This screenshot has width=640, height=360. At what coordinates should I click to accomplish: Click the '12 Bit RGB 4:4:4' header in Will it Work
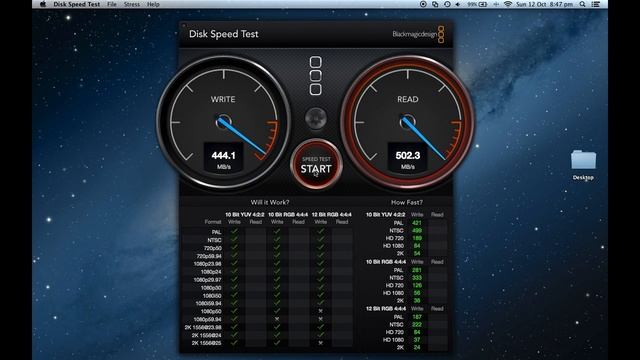tap(331, 214)
